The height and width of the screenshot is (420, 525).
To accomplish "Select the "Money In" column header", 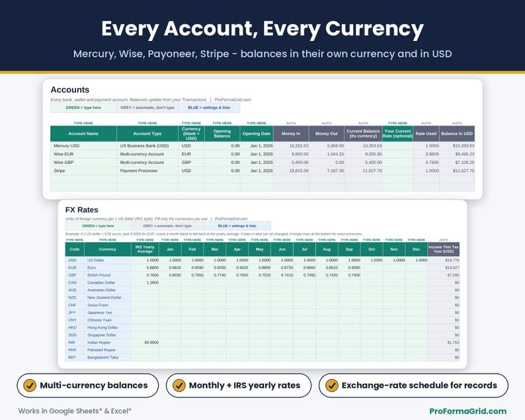I will (x=291, y=134).
